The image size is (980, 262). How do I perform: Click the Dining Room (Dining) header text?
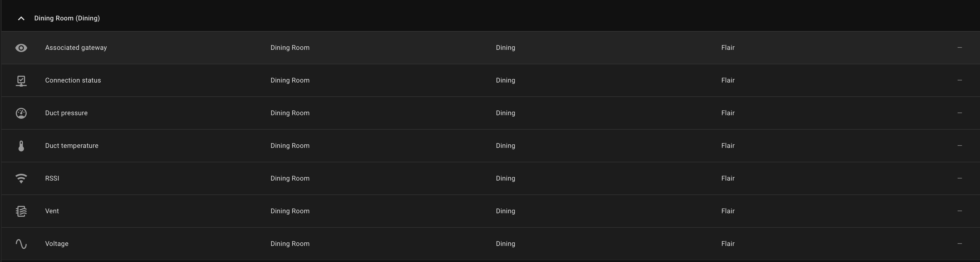click(67, 18)
